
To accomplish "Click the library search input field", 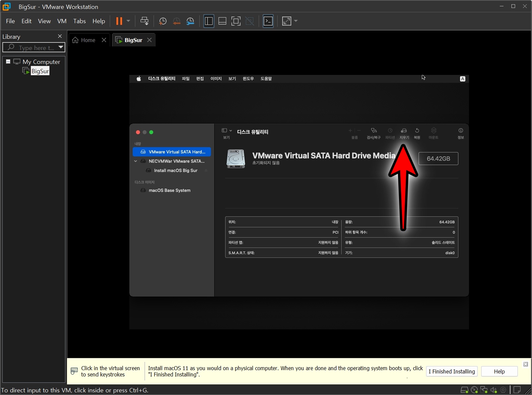I will [34, 47].
